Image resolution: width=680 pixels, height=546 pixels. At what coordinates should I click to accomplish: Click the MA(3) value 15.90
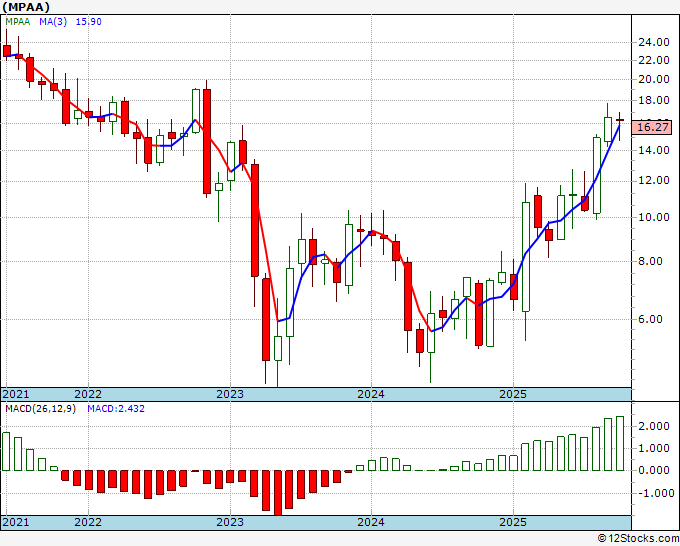88,21
